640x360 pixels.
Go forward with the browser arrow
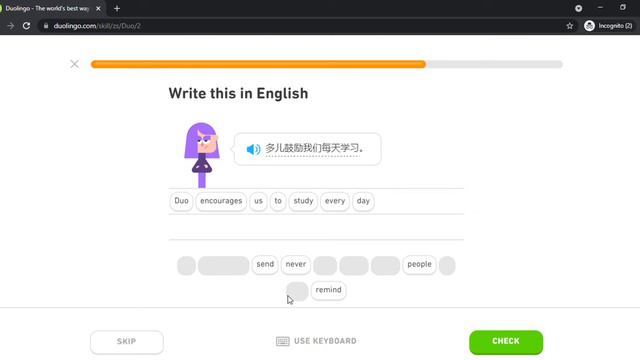point(11,26)
